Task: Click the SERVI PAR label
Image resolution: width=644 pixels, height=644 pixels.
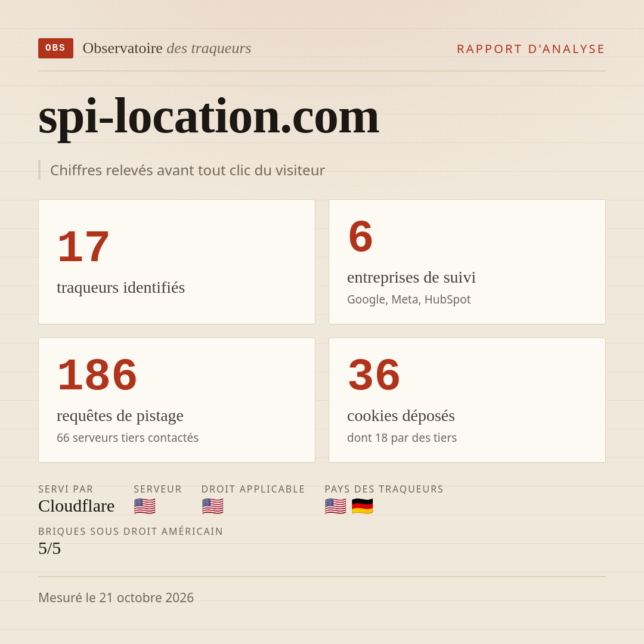Action: click(x=66, y=489)
